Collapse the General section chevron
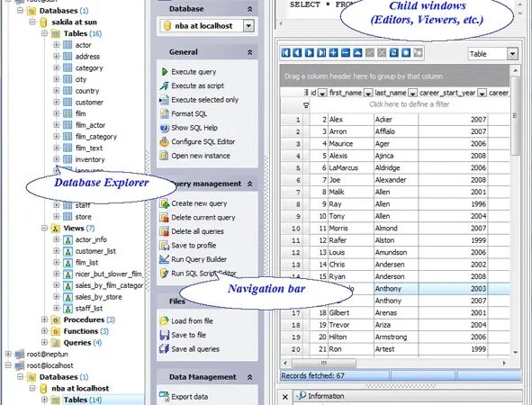Viewport: 532px width, 405px height. 249,52
